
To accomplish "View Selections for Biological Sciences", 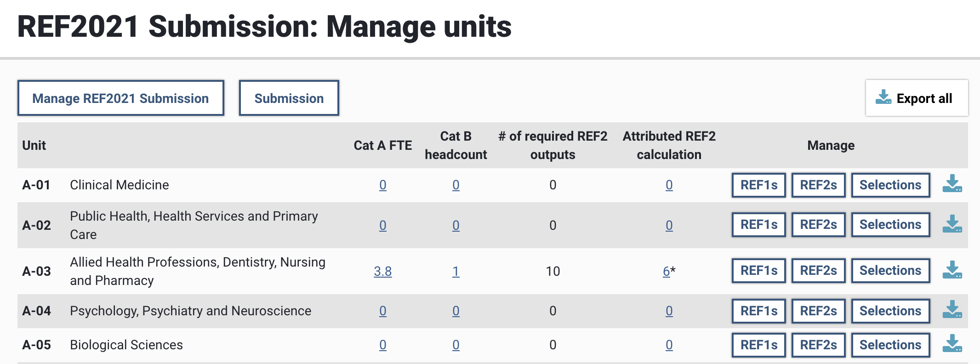I will (890, 345).
